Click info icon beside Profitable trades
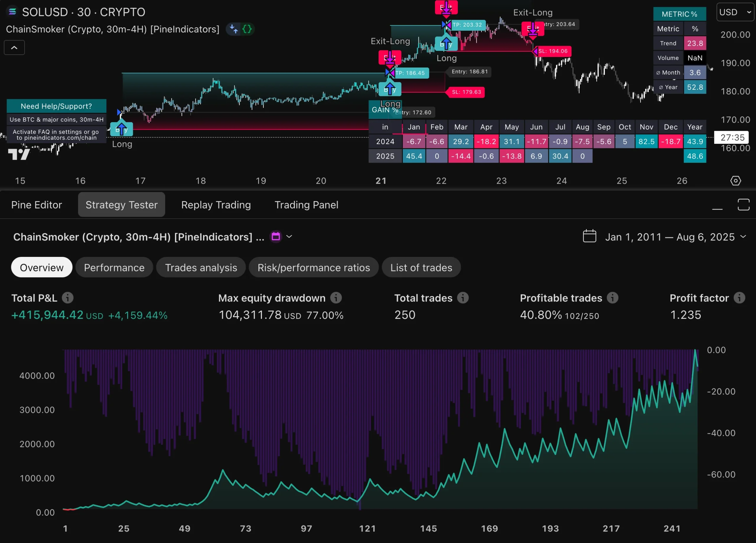756x543 pixels. (x=612, y=298)
